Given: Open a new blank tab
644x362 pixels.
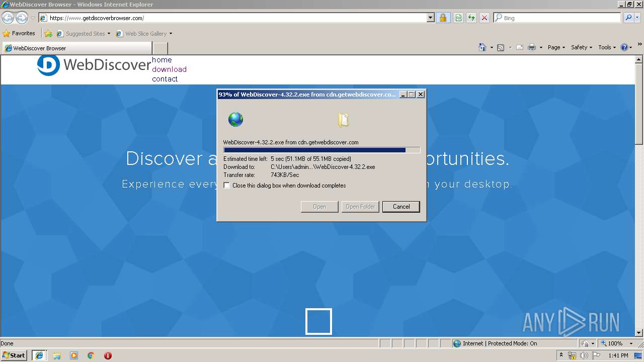Looking at the screenshot, I should pyautogui.click(x=160, y=48).
